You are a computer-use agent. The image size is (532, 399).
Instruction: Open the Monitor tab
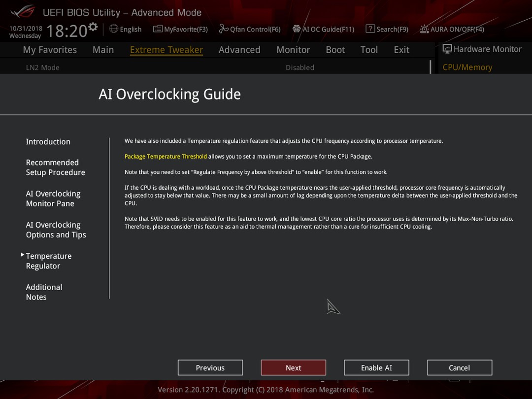tap(293, 50)
